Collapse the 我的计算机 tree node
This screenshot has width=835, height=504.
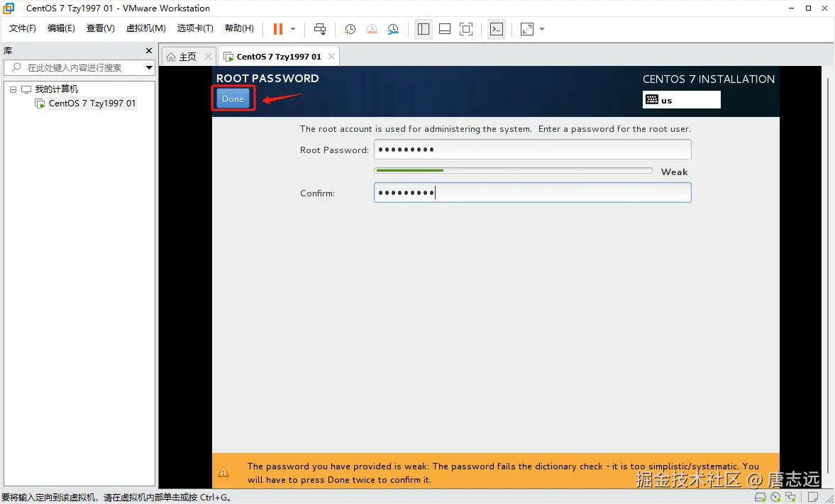13,89
